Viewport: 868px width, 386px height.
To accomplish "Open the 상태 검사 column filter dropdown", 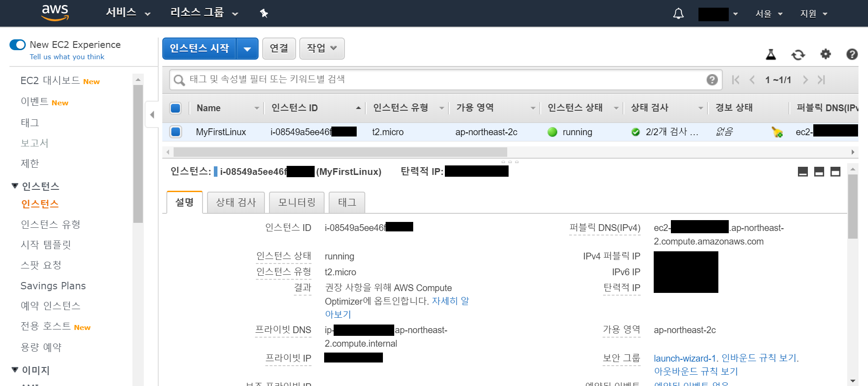I will point(701,108).
